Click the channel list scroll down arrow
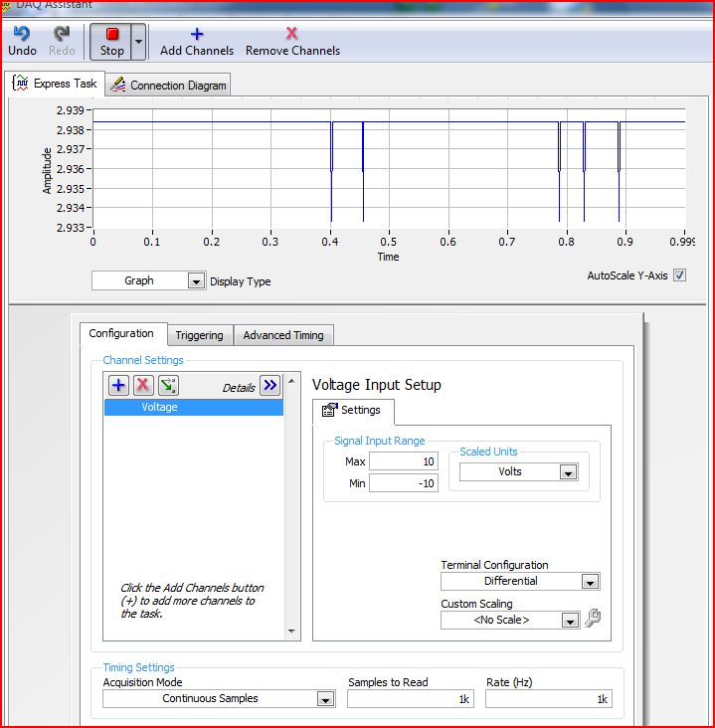The height and width of the screenshot is (728, 715). coord(291,631)
